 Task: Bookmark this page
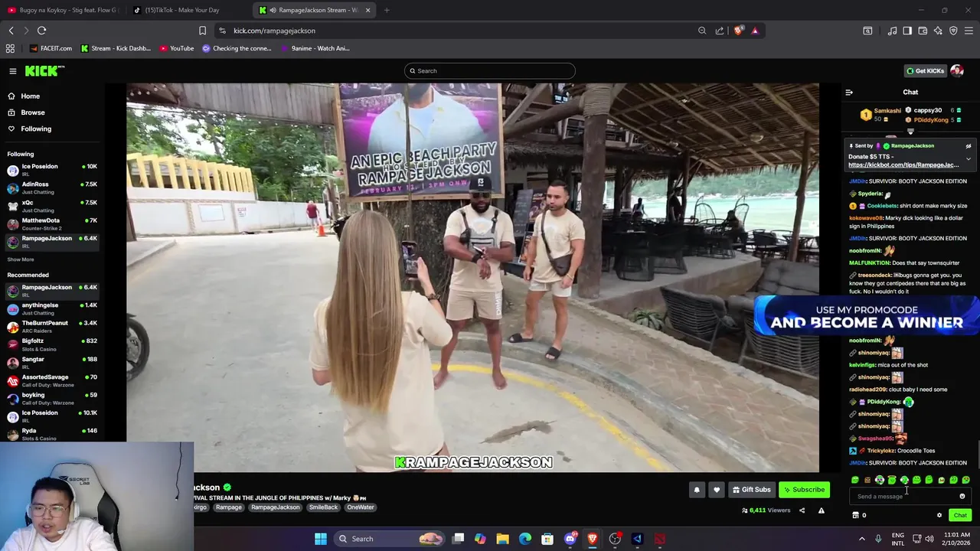202,31
